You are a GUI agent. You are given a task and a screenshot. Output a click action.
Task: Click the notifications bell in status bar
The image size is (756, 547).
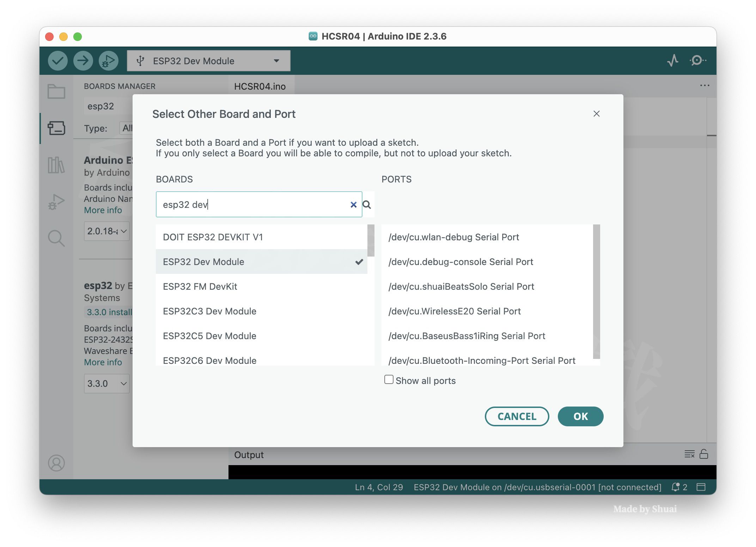click(675, 487)
